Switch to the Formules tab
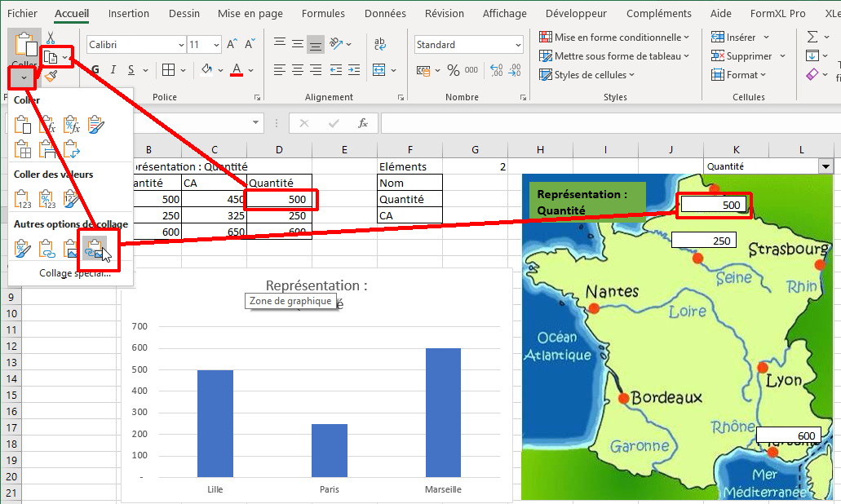 click(323, 14)
